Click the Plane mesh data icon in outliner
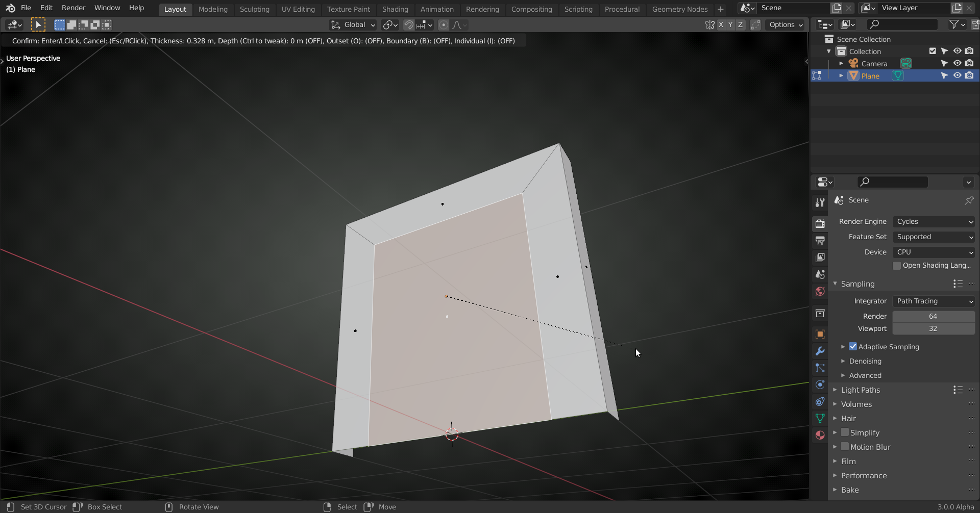Image resolution: width=980 pixels, height=513 pixels. click(x=898, y=75)
